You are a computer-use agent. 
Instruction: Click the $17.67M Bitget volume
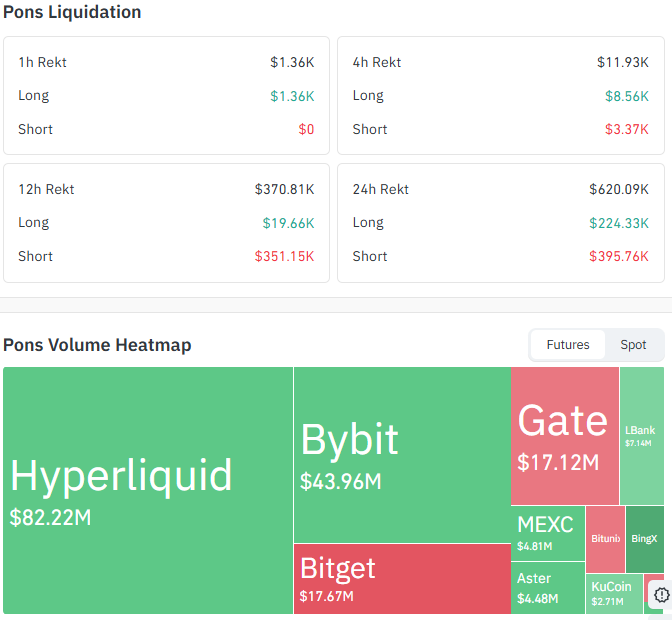point(327,596)
